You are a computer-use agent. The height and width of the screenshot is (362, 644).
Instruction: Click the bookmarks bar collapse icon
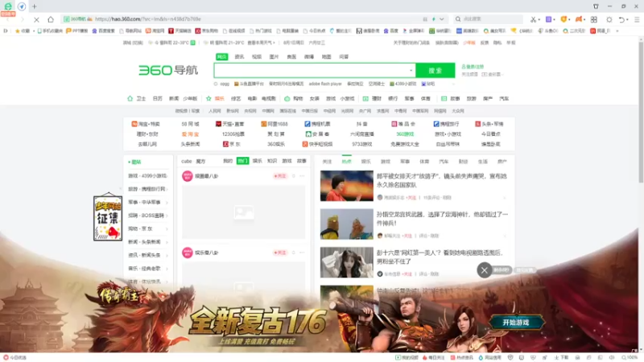6,31
